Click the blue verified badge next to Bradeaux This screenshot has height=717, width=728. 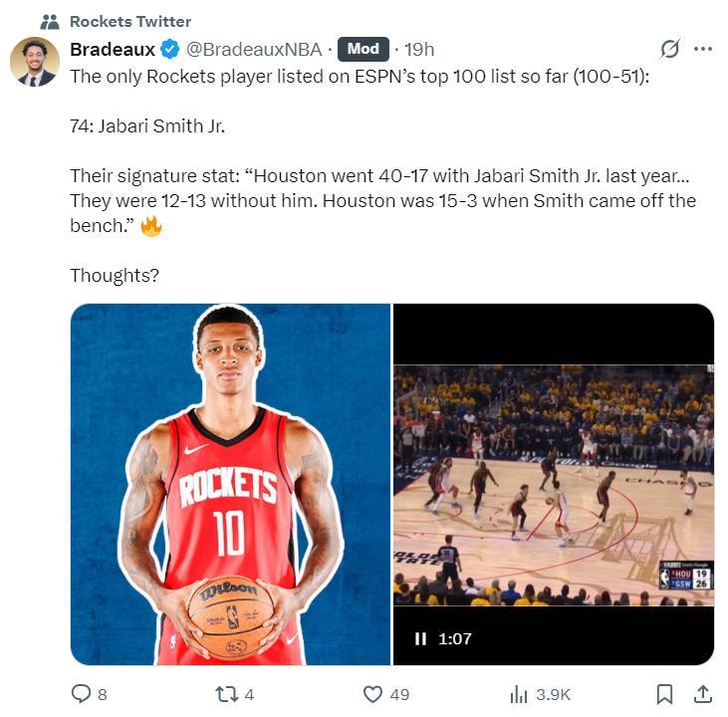[170, 49]
